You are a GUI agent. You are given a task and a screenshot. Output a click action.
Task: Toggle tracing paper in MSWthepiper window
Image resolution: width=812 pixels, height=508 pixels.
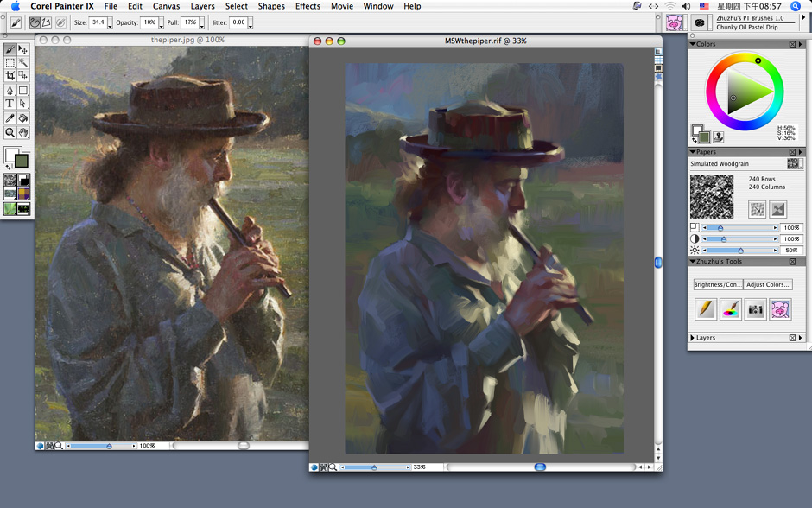point(658,52)
